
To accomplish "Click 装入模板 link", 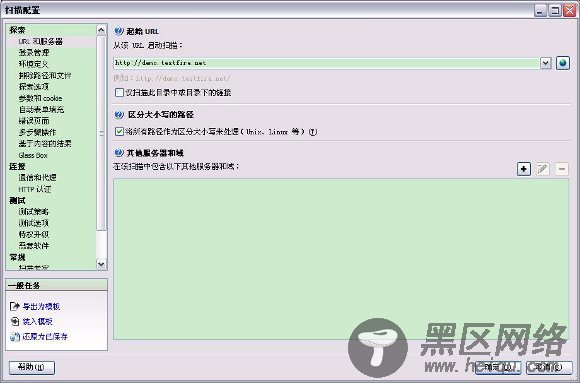I will [37, 321].
